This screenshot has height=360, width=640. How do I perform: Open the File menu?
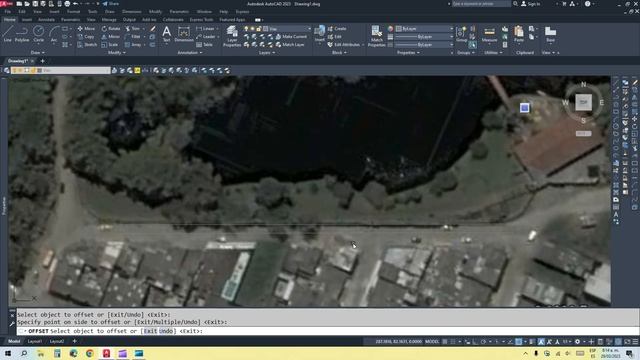pyautogui.click(x=8, y=11)
